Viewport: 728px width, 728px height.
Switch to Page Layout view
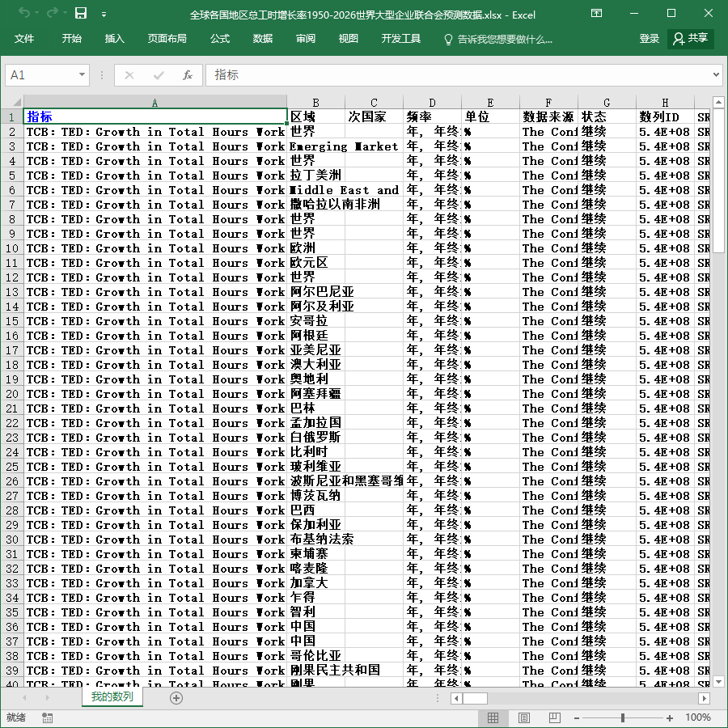523,717
